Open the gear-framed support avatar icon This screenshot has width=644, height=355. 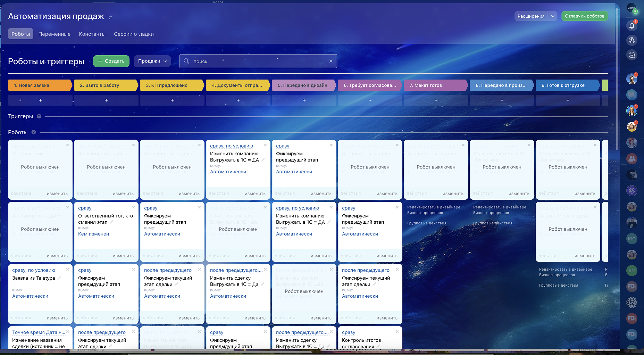coord(632,303)
